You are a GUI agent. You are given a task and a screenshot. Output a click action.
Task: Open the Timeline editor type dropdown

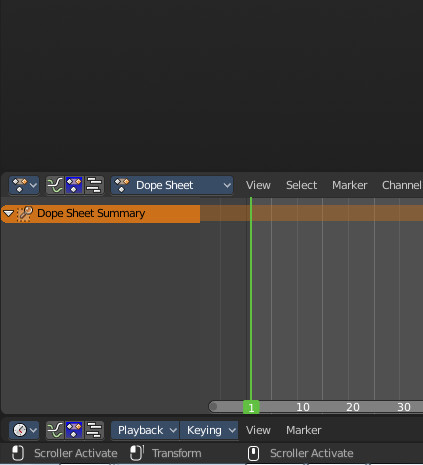[x=24, y=430]
